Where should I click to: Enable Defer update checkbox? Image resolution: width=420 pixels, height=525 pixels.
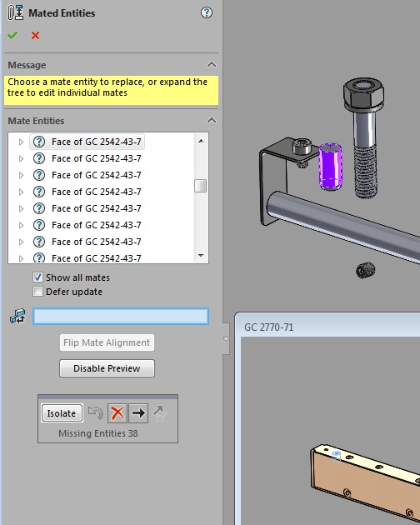pos(37,292)
